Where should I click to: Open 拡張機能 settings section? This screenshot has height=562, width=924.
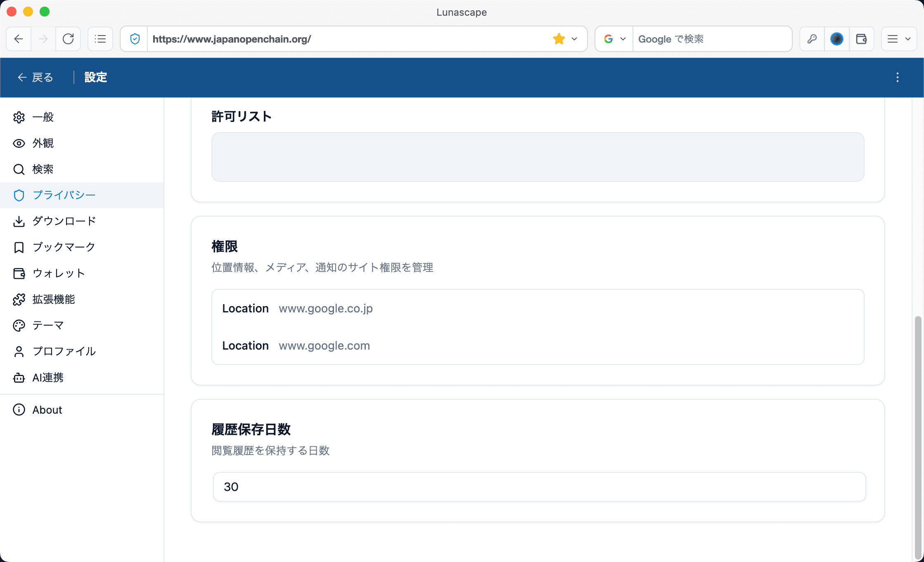coord(82,299)
